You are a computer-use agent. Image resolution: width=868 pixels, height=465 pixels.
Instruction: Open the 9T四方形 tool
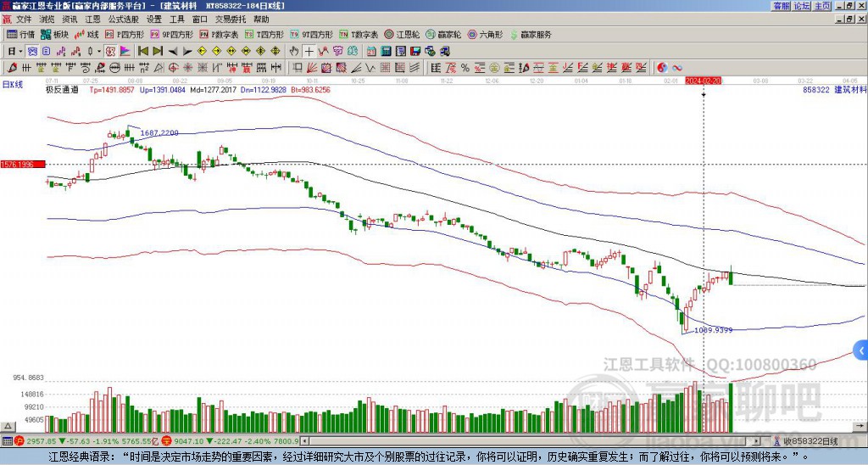click(x=312, y=34)
